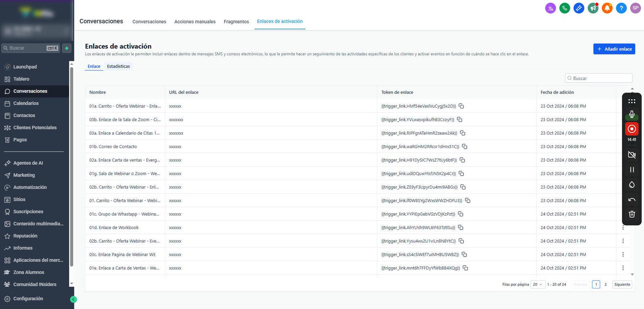Viewport: 644px width, 309px height.
Task: Toggle the recorder microphone
Action: point(632,114)
